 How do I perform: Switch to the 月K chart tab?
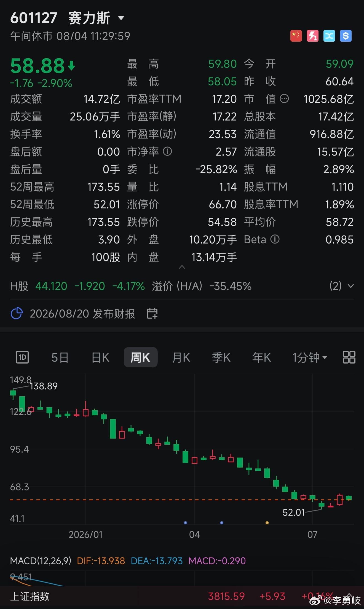(181, 358)
